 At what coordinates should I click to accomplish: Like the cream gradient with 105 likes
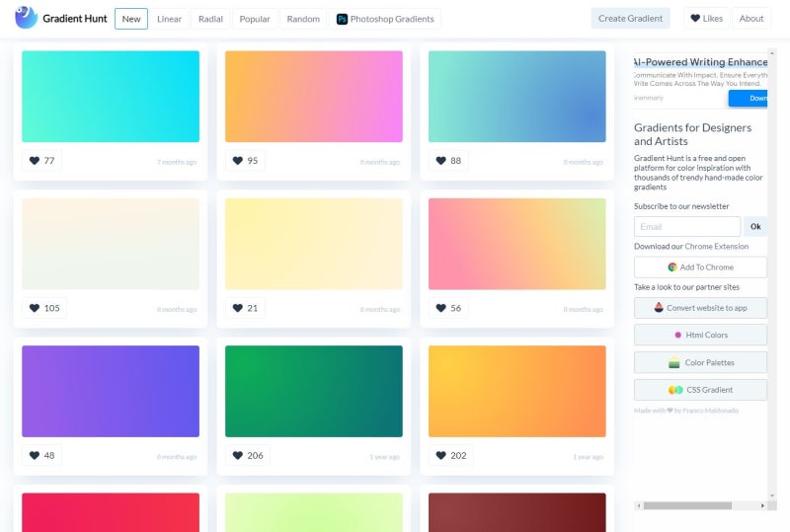click(44, 308)
